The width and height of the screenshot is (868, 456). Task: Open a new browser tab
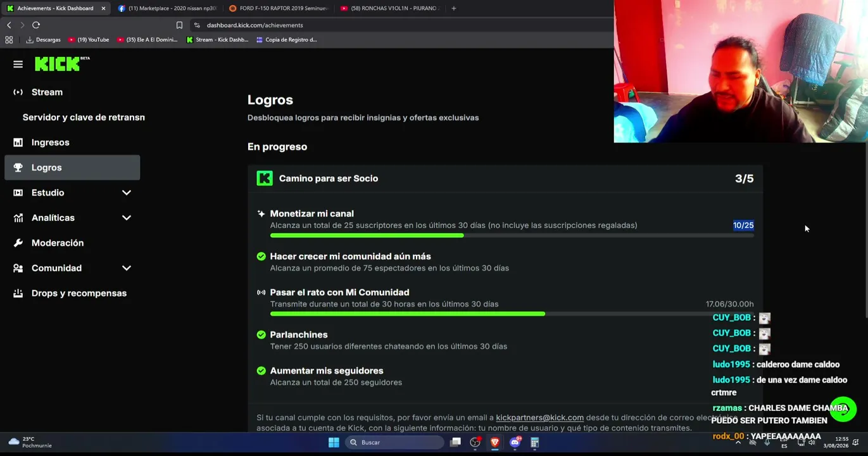[453, 8]
